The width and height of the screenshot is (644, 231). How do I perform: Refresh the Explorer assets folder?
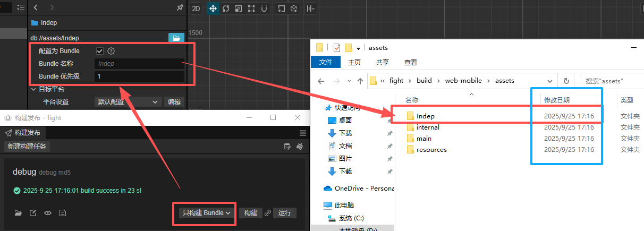coord(566,81)
